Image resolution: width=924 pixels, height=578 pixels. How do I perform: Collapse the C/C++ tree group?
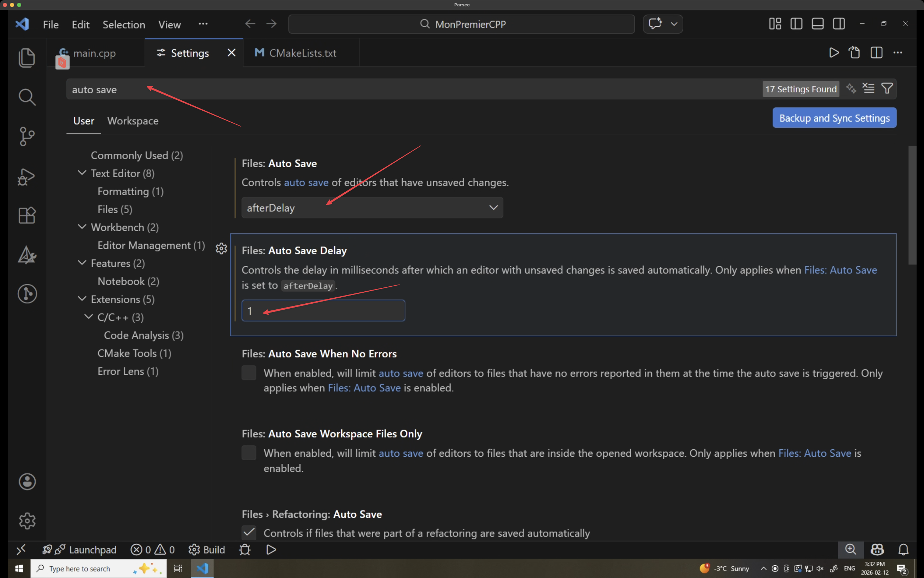88,316
